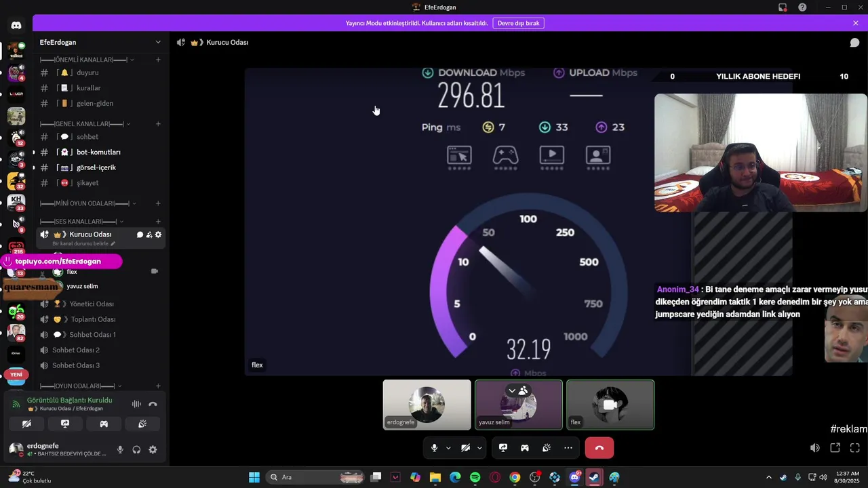Viewport: 868px width, 488px height.
Task: Pop out the stream window
Action: [x=835, y=448]
